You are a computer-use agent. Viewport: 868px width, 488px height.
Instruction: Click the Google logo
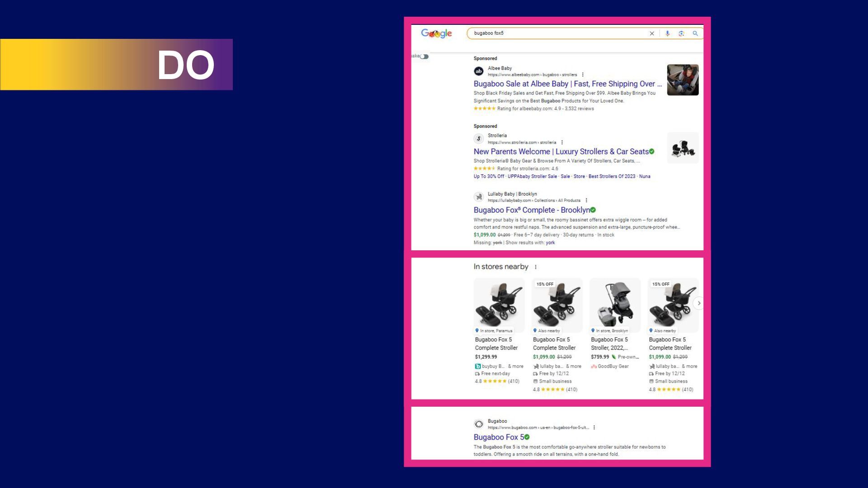[x=436, y=33]
